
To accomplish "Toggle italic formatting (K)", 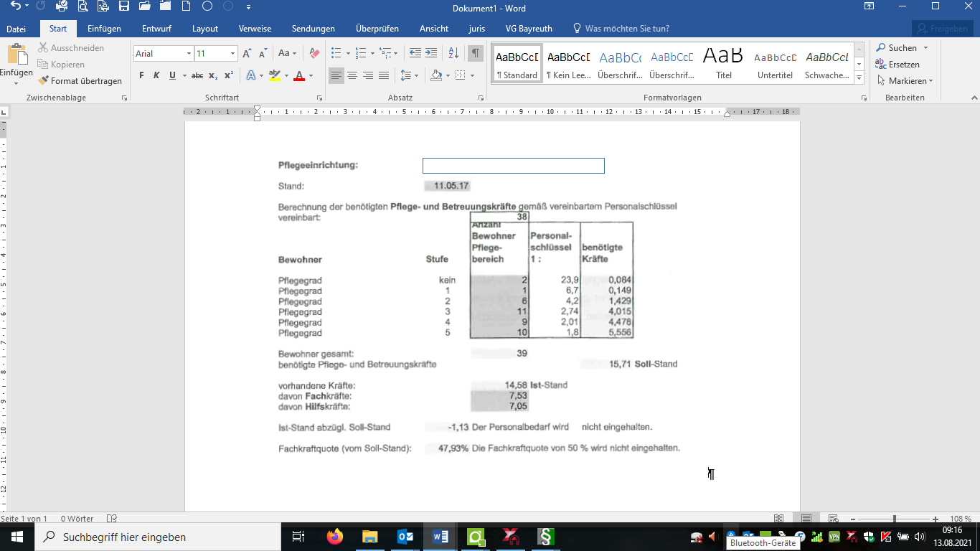I will (x=156, y=75).
